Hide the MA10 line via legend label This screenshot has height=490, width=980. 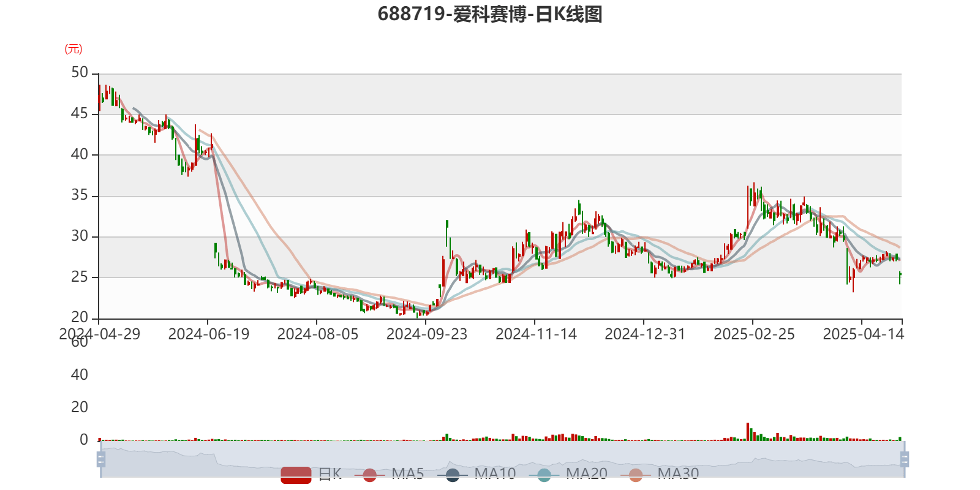(495, 473)
